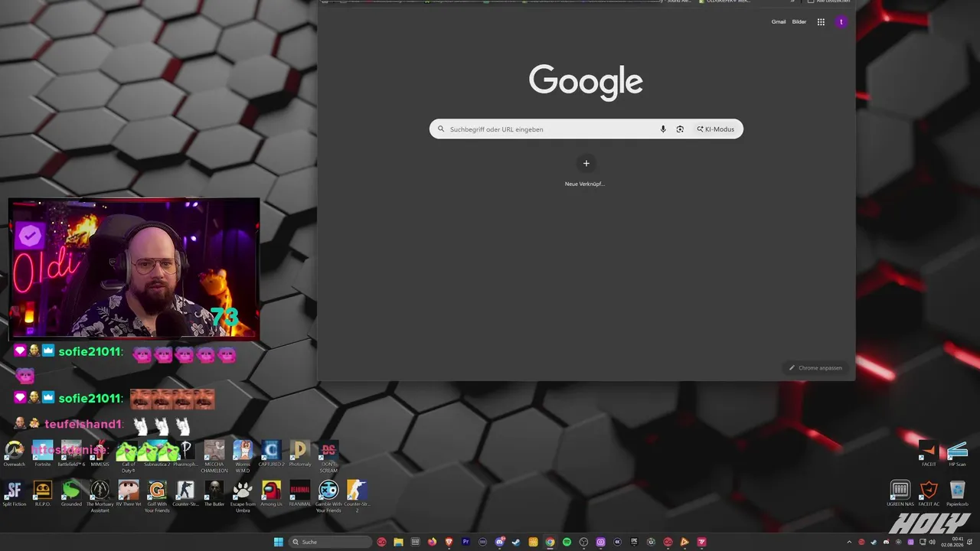Open the HP Scan desktop shortcut
This screenshot has height=551, width=980.
958,453
